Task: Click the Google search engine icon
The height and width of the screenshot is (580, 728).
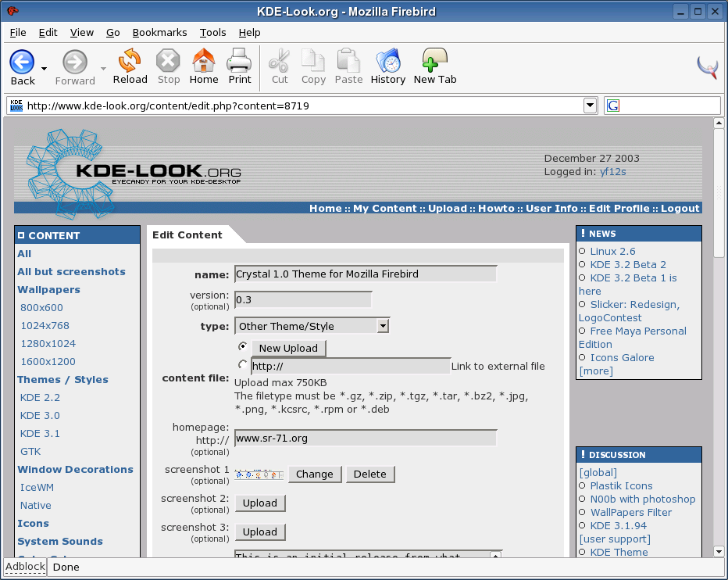Action: point(613,106)
